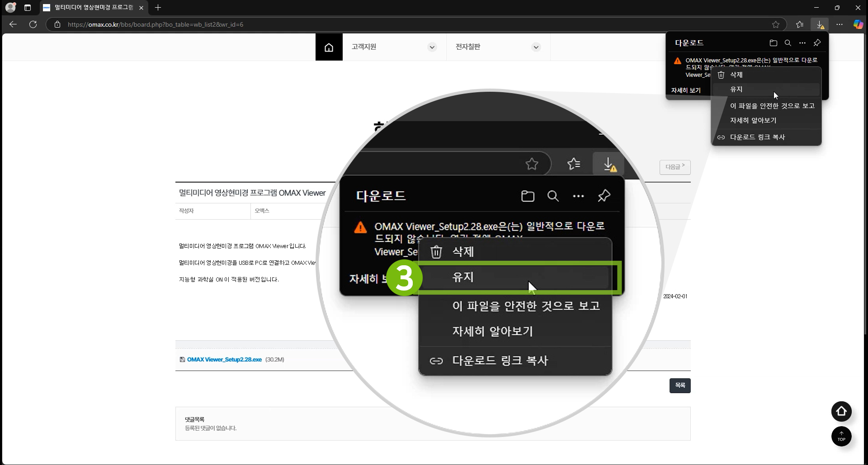
Task: Click search icon in Downloads panel
Action: pyautogui.click(x=788, y=43)
